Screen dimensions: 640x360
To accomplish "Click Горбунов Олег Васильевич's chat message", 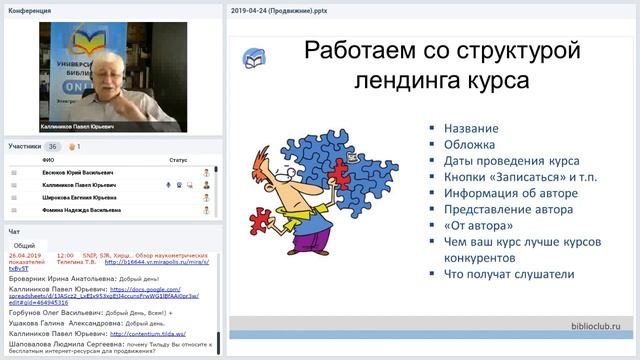I will [x=91, y=313].
